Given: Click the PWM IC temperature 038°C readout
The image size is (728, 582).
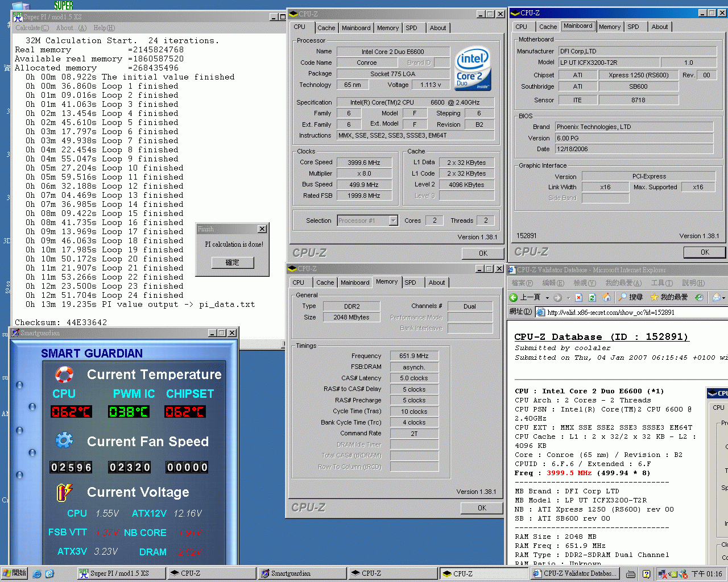Looking at the screenshot, I should (x=129, y=411).
